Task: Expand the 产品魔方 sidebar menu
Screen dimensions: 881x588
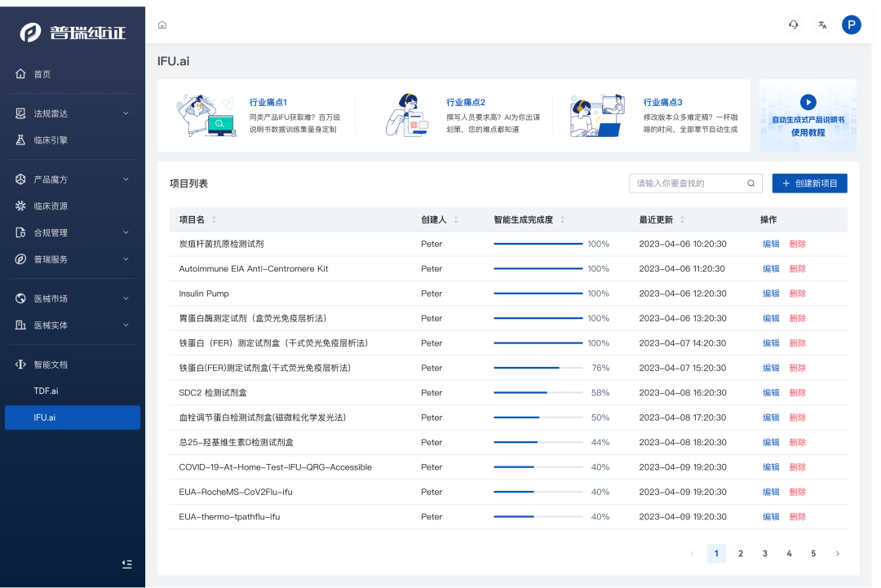Action: [x=126, y=179]
